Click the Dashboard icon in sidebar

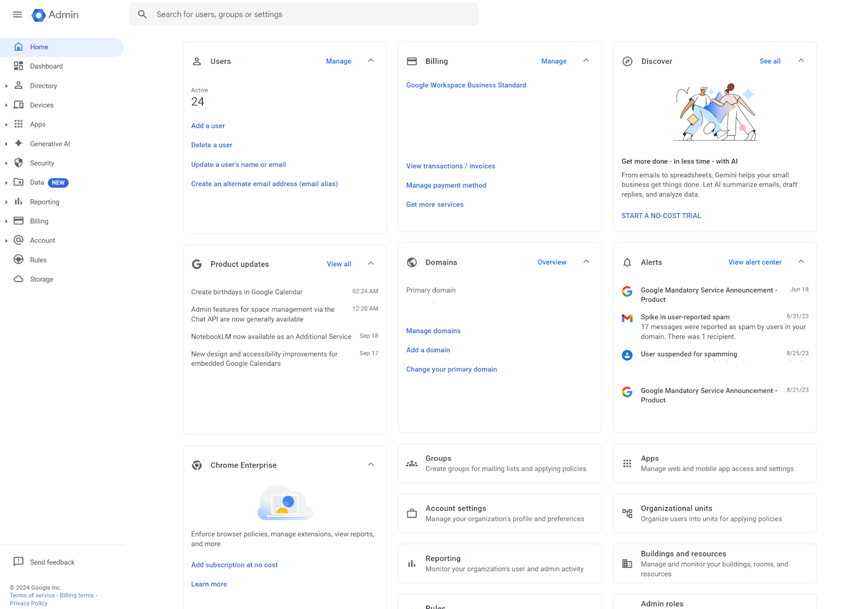tap(18, 66)
